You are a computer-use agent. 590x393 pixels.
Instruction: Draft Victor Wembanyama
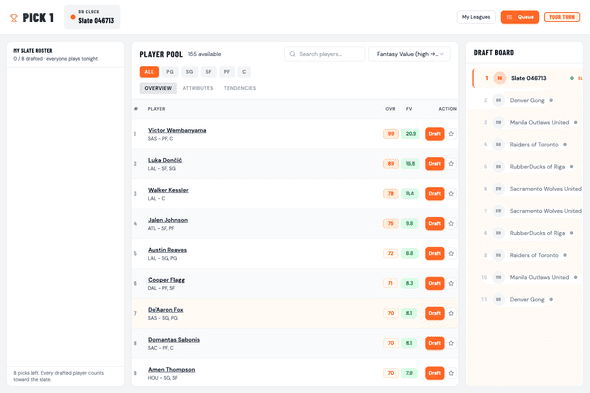[x=435, y=134]
